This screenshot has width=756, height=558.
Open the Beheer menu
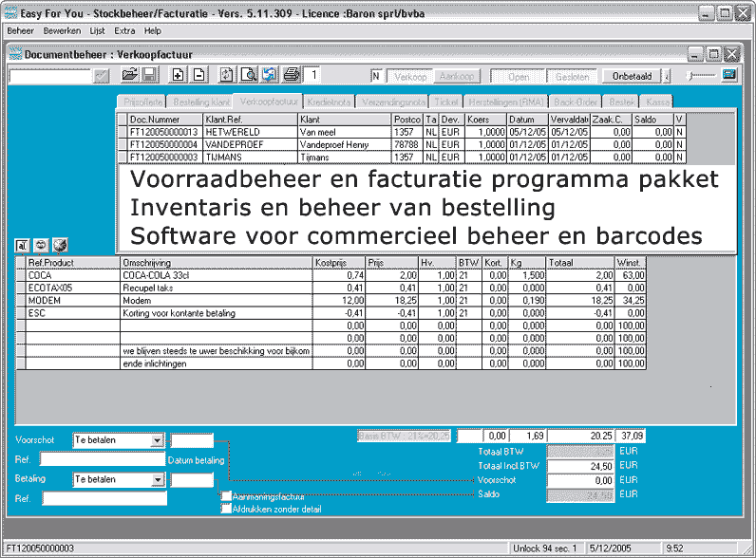tap(20, 30)
